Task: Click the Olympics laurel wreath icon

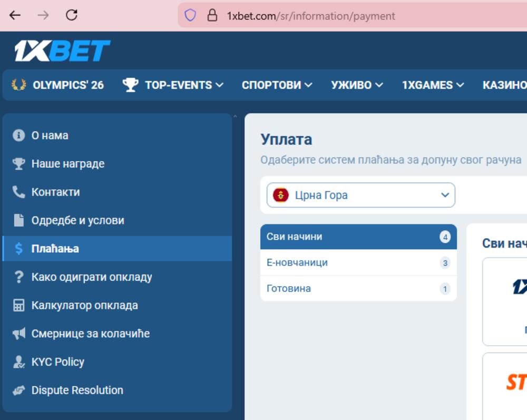Action: 19,85
